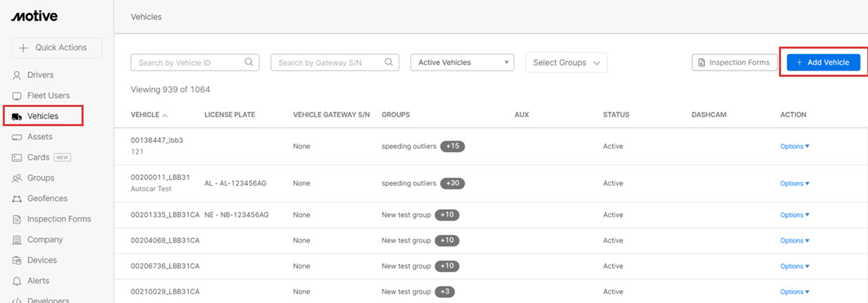Click license plate NE - NB-123456AG
The width and height of the screenshot is (868, 303).
pos(237,214)
